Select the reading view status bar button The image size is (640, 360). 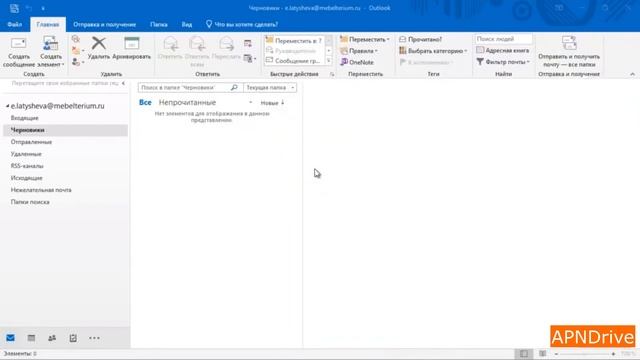click(x=542, y=353)
